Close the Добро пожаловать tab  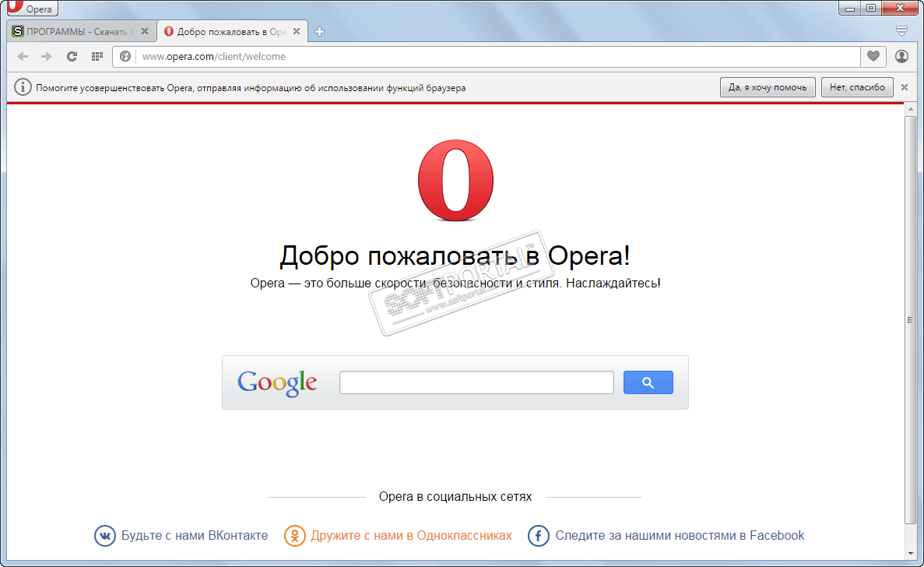coord(297,31)
